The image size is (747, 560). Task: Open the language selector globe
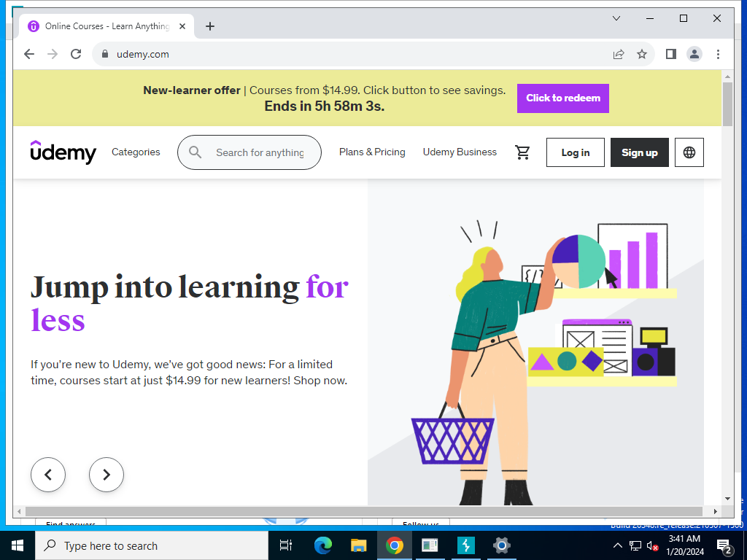(689, 152)
